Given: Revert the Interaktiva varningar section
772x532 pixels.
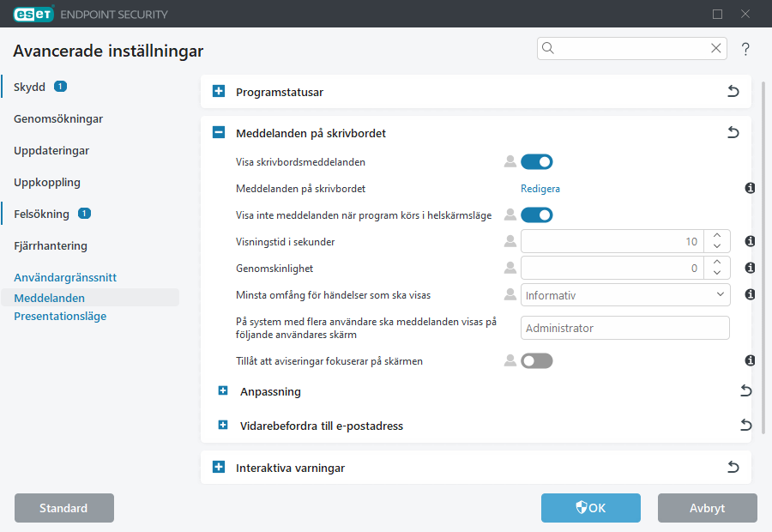Looking at the screenshot, I should click(x=733, y=468).
